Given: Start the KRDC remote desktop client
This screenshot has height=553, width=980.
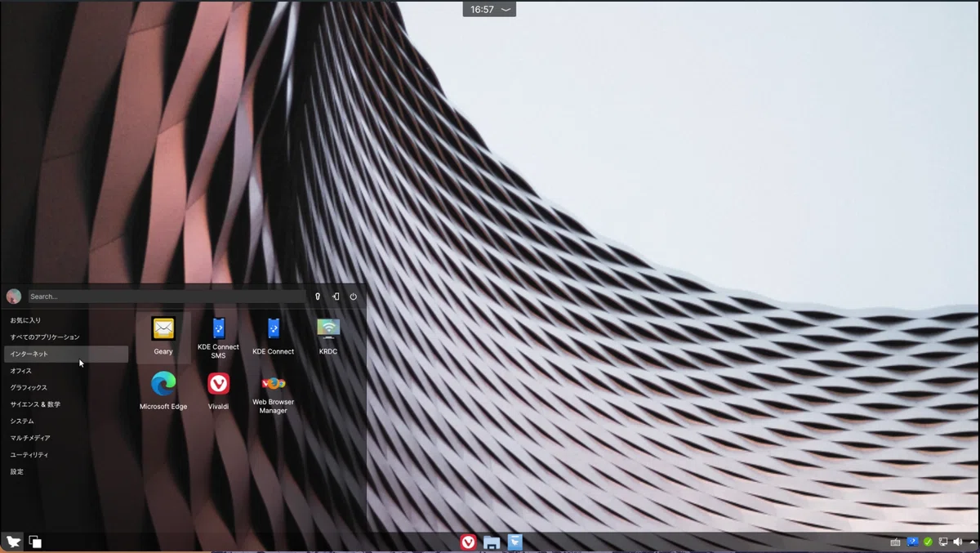Looking at the screenshot, I should tap(327, 336).
